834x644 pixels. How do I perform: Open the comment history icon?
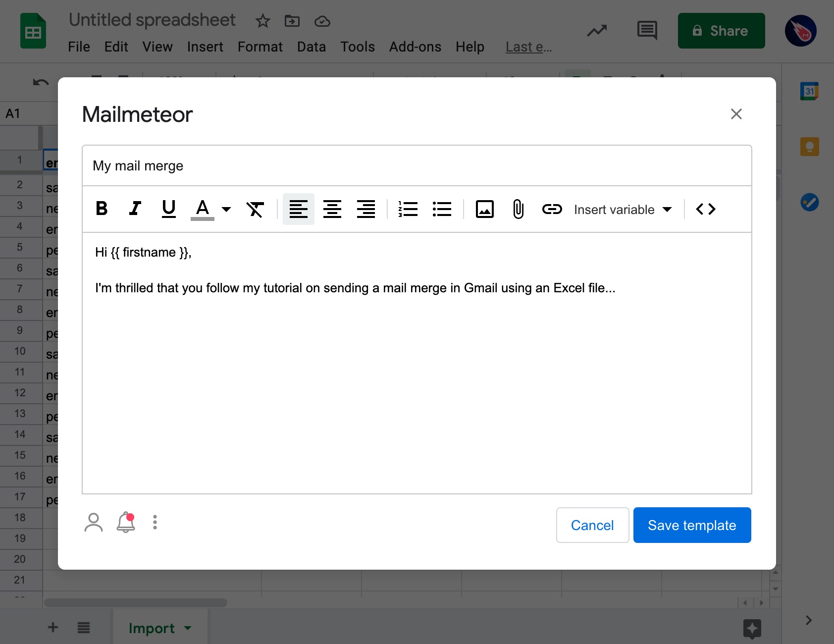(x=647, y=31)
